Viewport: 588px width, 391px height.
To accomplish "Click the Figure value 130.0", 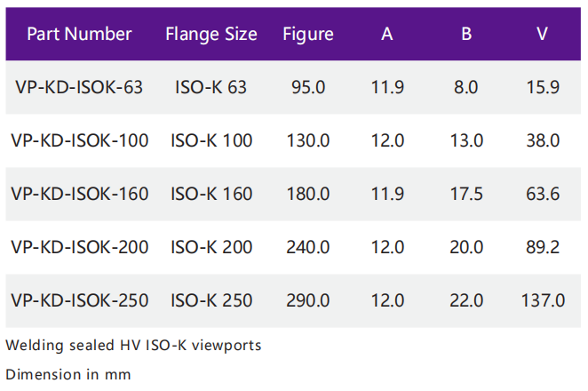I will 308,140.
